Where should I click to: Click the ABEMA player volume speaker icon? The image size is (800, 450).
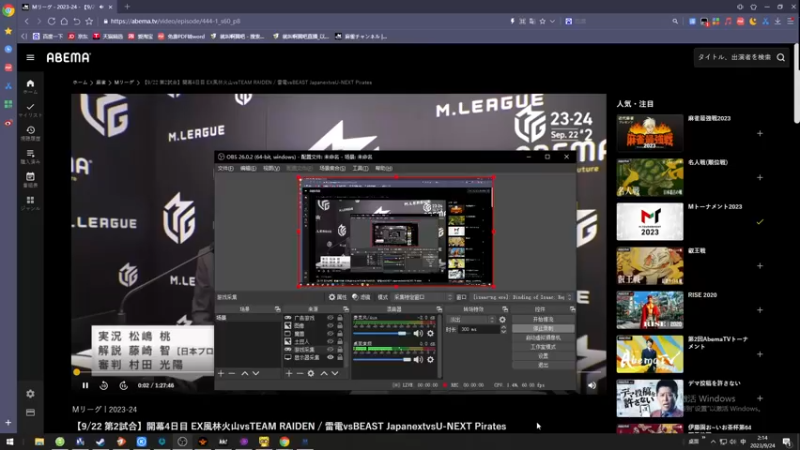(592, 386)
